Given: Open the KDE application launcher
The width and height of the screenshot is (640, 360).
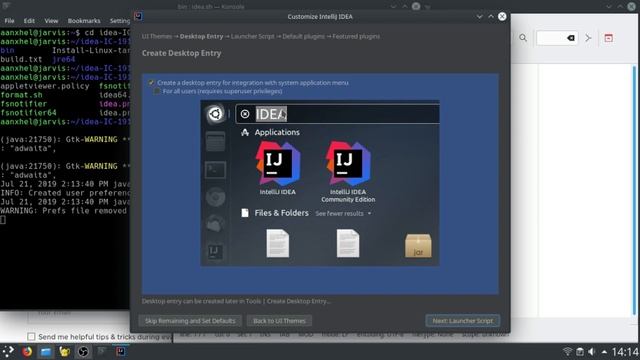Looking at the screenshot, I should [8, 351].
